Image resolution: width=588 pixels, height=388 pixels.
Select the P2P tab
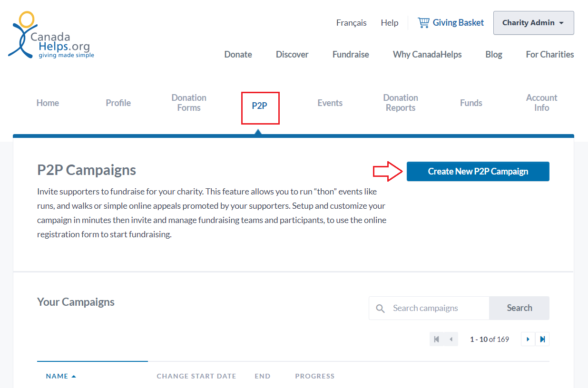260,106
